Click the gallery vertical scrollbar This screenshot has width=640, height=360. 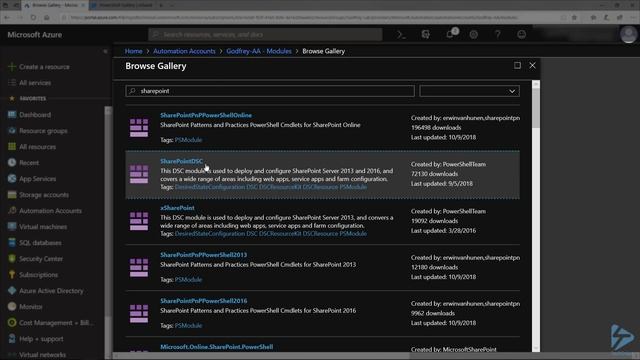click(536, 216)
